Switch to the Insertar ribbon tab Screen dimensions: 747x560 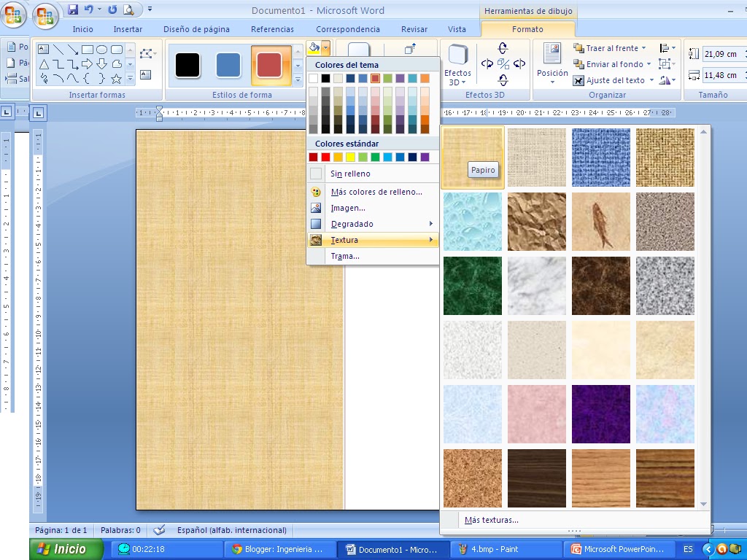(128, 29)
